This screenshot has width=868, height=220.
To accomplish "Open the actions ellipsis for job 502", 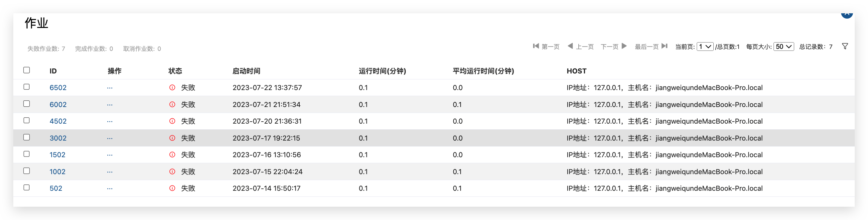I will [110, 189].
